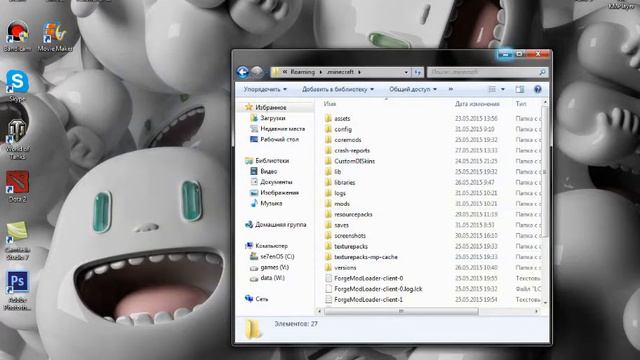Show more toolbar commands chevron
The image size is (640, 360).
point(451,89)
